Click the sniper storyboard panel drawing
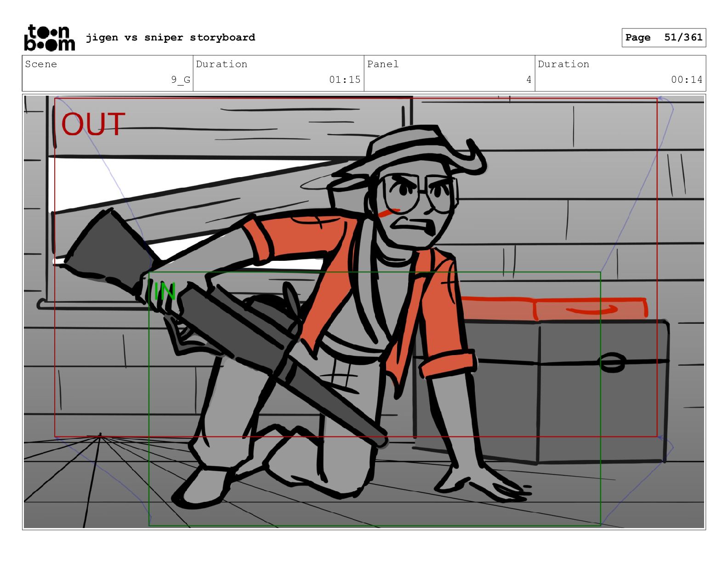Image resolution: width=728 pixels, height=563 pixels. click(364, 312)
